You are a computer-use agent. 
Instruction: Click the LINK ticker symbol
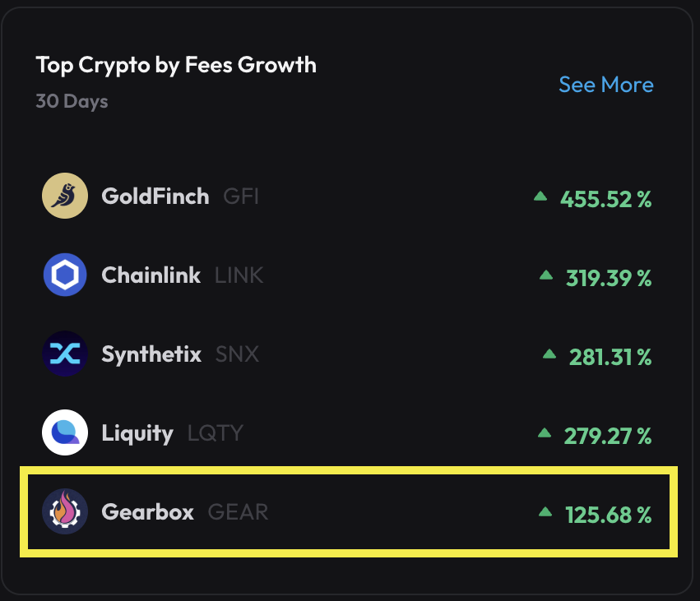(x=239, y=275)
